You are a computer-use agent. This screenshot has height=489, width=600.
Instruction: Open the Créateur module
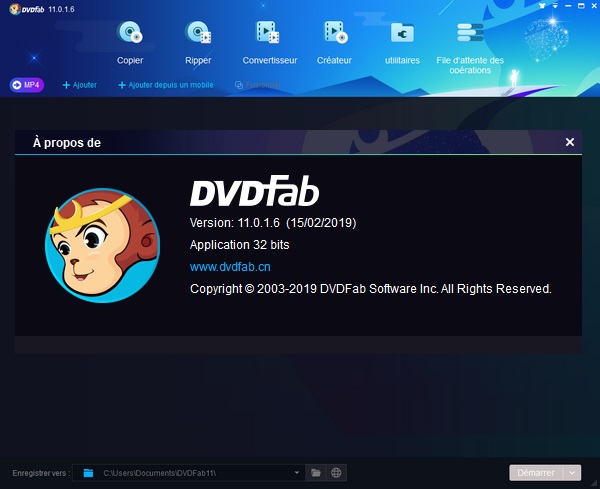coord(334,42)
